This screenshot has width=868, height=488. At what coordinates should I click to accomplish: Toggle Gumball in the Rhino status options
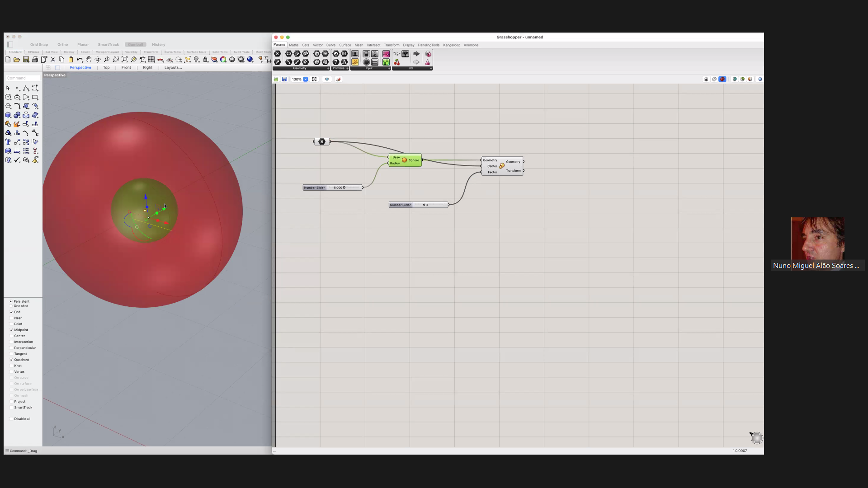[x=135, y=45]
